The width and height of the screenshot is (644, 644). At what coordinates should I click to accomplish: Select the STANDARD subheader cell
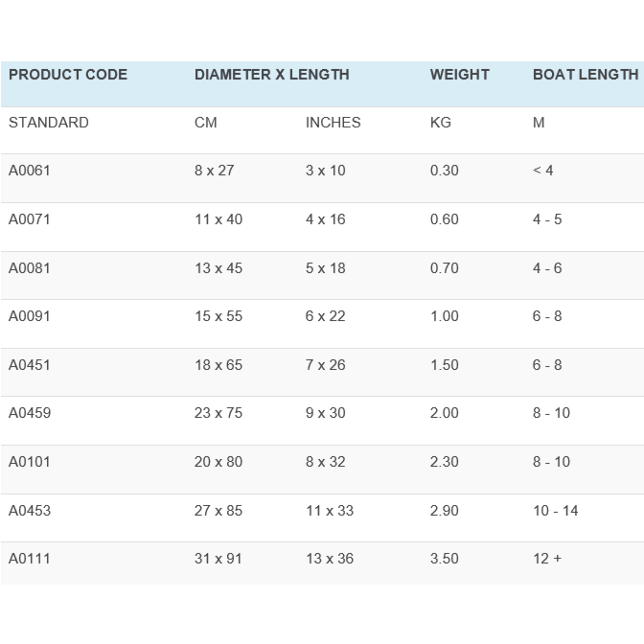pos(49,123)
